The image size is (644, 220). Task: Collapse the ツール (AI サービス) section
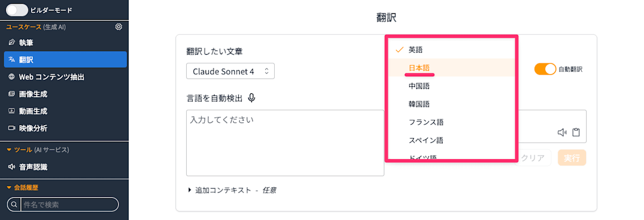coord(38,149)
